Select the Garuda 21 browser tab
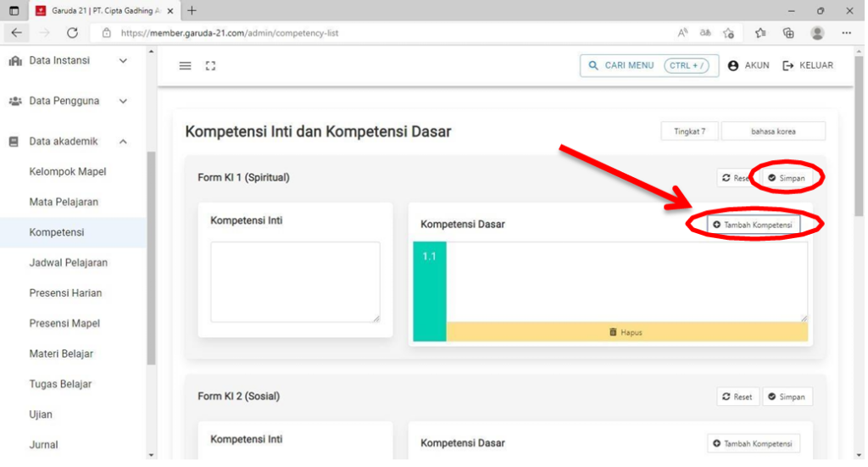 point(103,11)
